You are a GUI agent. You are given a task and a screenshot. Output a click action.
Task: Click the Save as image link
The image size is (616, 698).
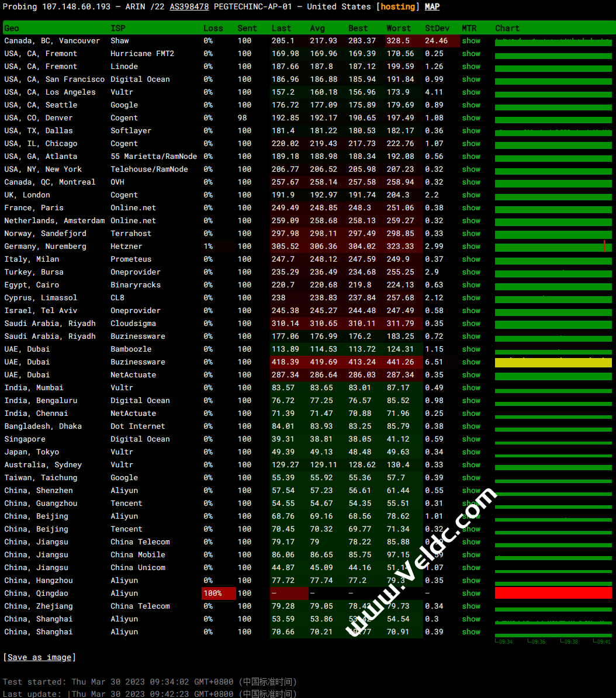pyautogui.click(x=39, y=658)
